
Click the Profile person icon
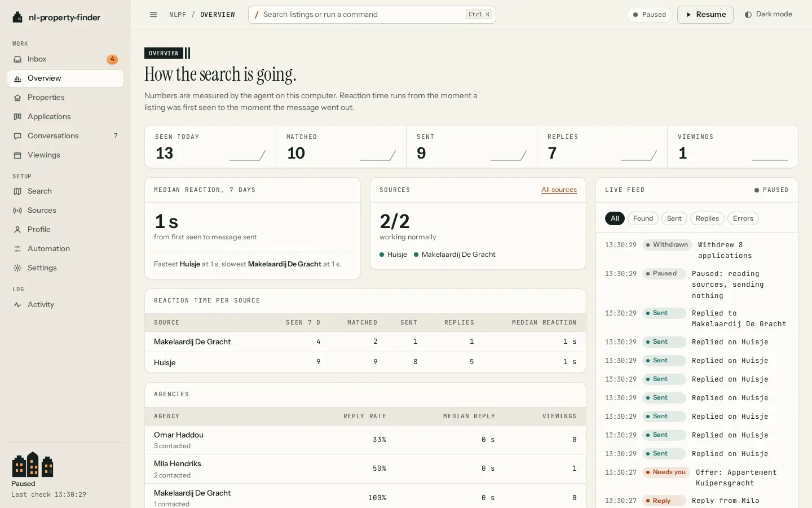17,230
